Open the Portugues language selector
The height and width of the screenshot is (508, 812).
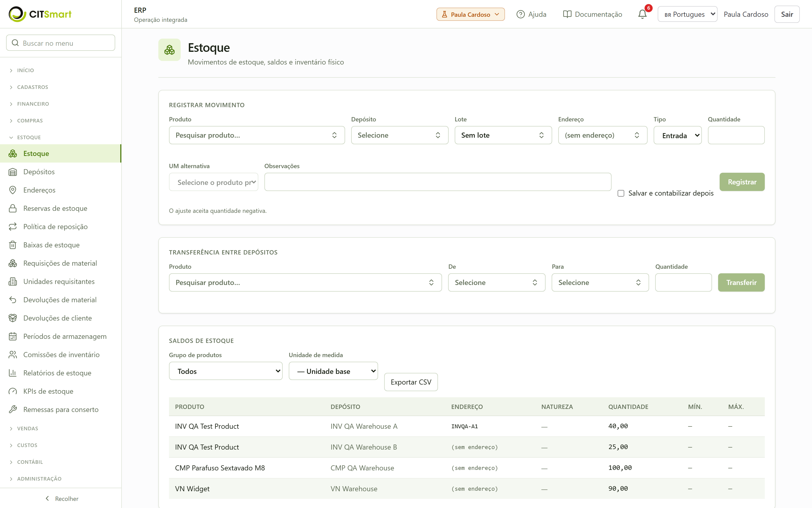(687, 14)
